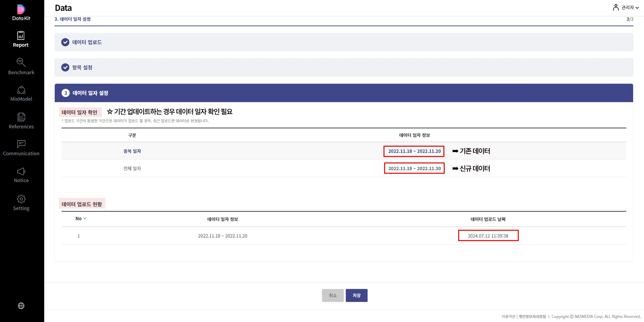Click row 1 data date 2022.11.18 ~ 2022.11.20

click(223, 236)
